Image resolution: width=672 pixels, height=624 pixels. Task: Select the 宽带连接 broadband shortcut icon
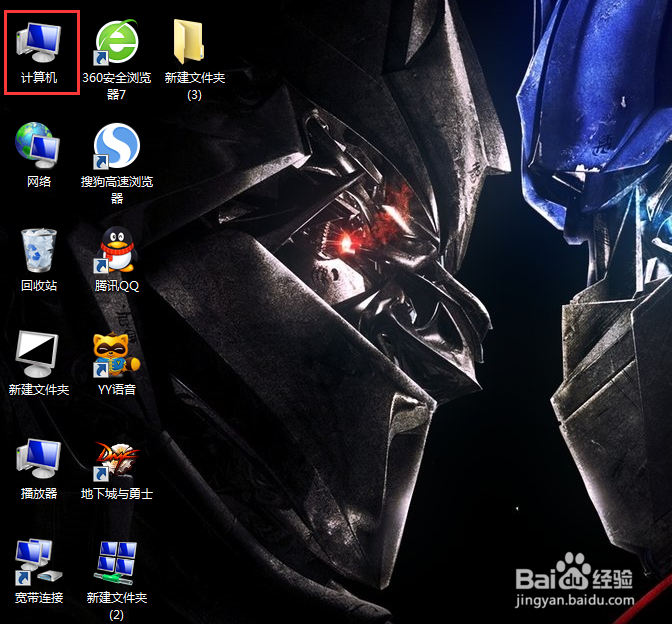(39, 562)
